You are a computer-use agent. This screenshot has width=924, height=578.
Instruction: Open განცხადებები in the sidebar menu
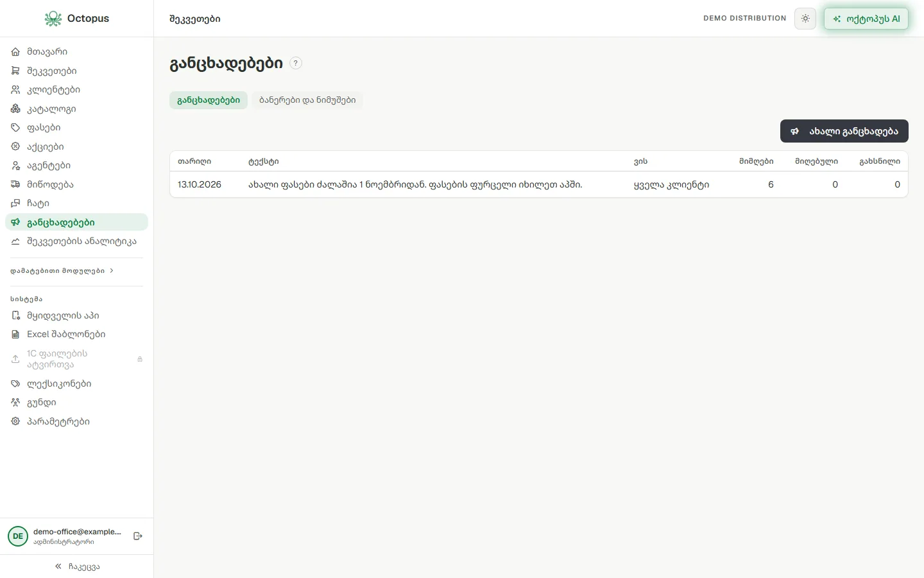76,222
